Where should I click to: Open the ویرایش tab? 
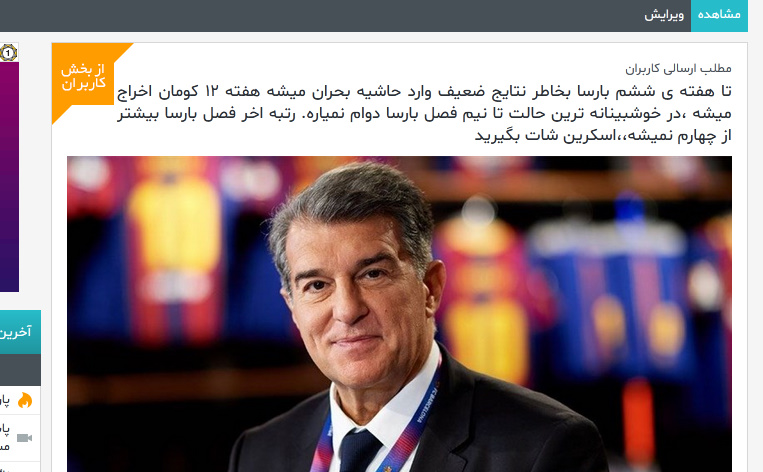click(664, 15)
